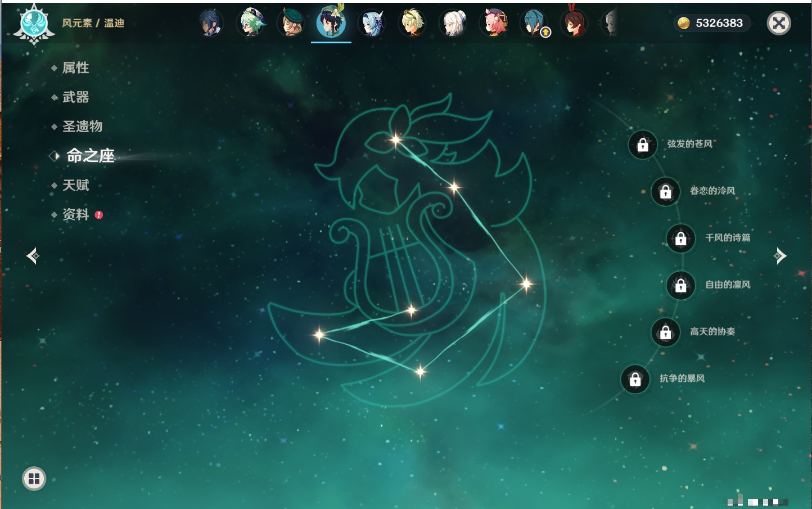Image resolution: width=812 pixels, height=509 pixels.
Task: Click the constellation name 眷恋的泠风
Action: [712, 191]
